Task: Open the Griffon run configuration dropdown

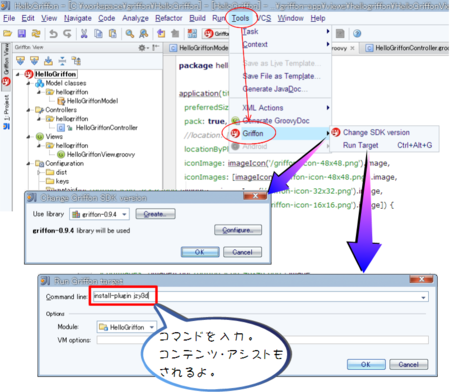Action: click(x=216, y=33)
